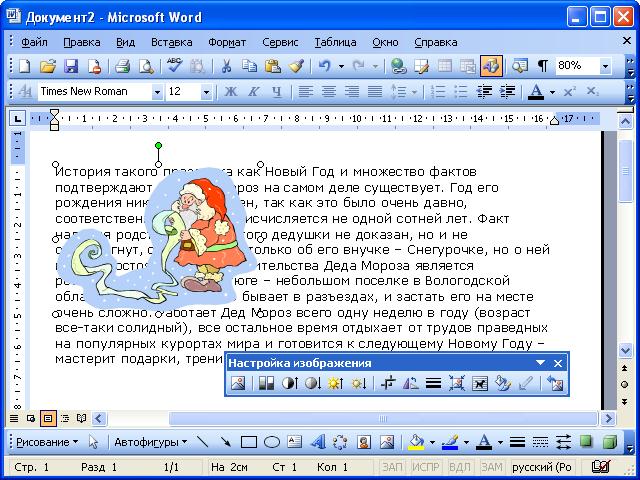The image size is (640, 480).
Task: Open the Таблица menu
Action: [x=335, y=42]
